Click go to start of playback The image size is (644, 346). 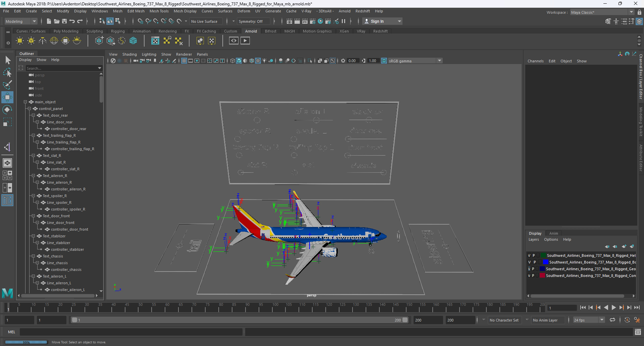click(x=583, y=307)
